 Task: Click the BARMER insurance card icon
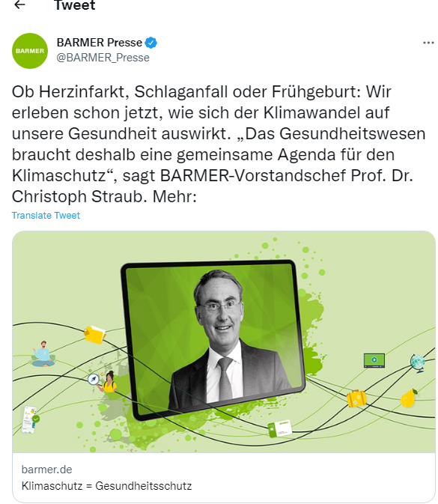pyautogui.click(x=279, y=428)
